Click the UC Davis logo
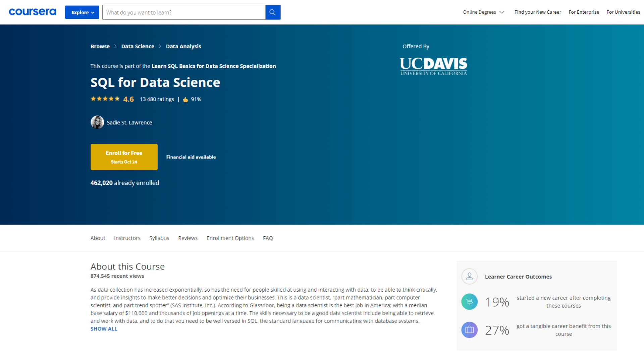Screen dimensions: 644x362 [x=433, y=66]
